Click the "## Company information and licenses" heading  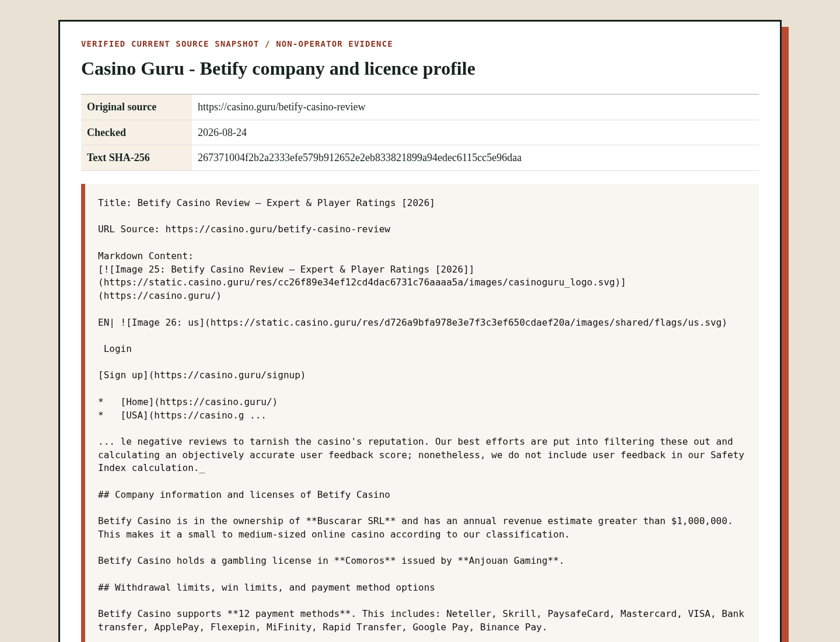tap(244, 495)
